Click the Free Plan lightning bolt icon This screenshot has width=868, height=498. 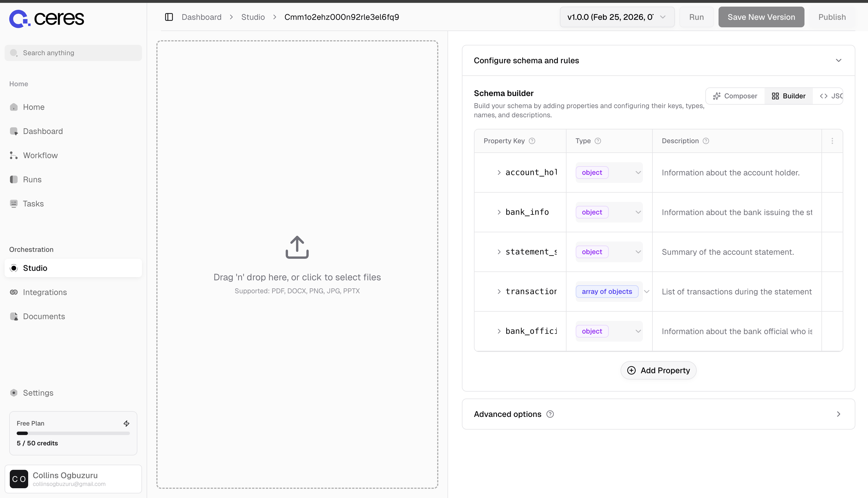pyautogui.click(x=126, y=424)
